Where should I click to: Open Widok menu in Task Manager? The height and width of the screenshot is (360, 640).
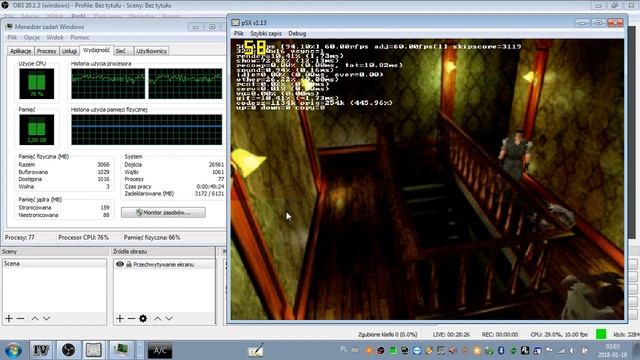pyautogui.click(x=55, y=38)
